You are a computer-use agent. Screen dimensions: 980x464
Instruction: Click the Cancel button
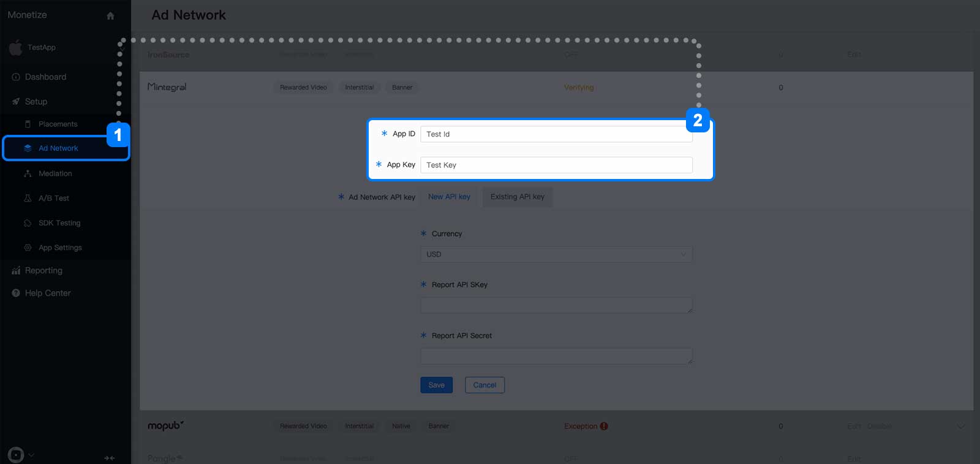(484, 385)
